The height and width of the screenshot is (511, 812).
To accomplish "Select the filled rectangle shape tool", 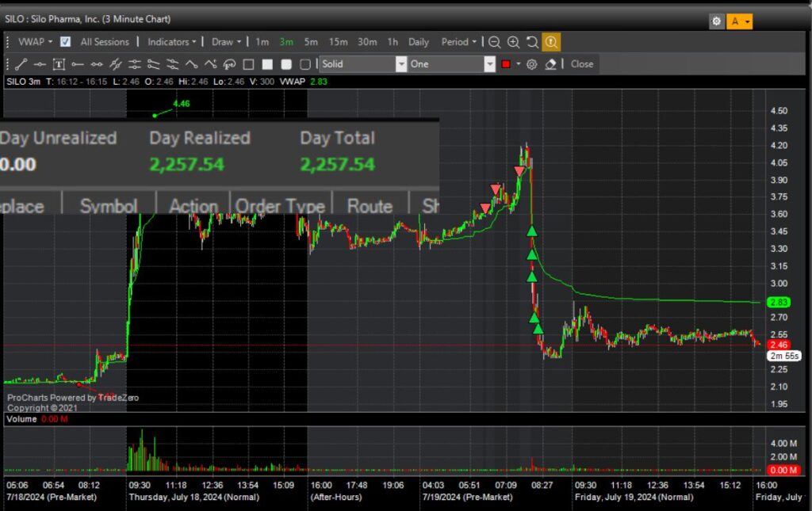I will point(267,64).
